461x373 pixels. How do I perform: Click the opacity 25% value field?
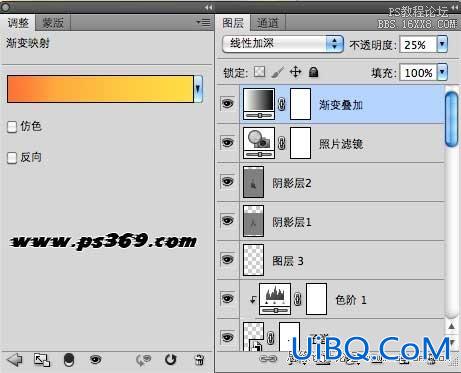coord(419,44)
